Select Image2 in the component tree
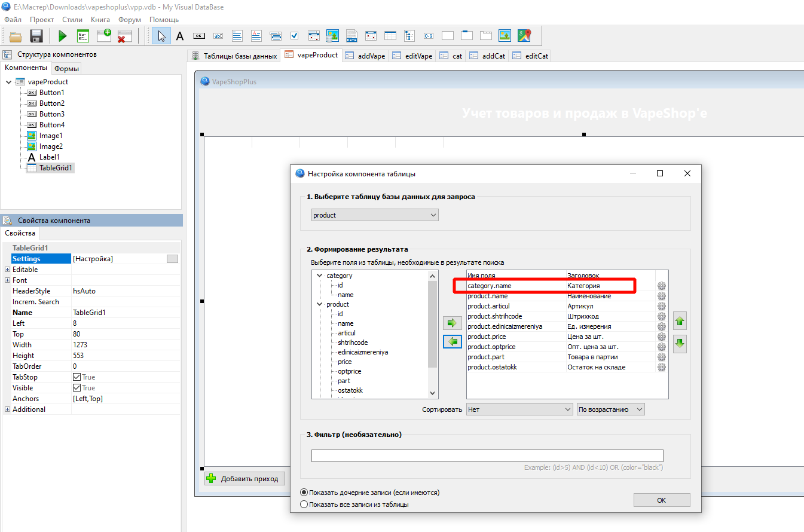The height and width of the screenshot is (532, 804). (51, 146)
